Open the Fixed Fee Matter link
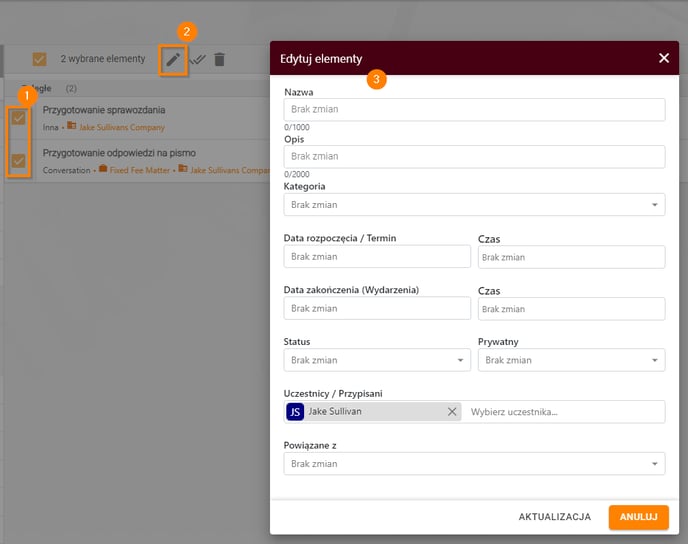Screen dimensions: 688x544 tap(140, 170)
